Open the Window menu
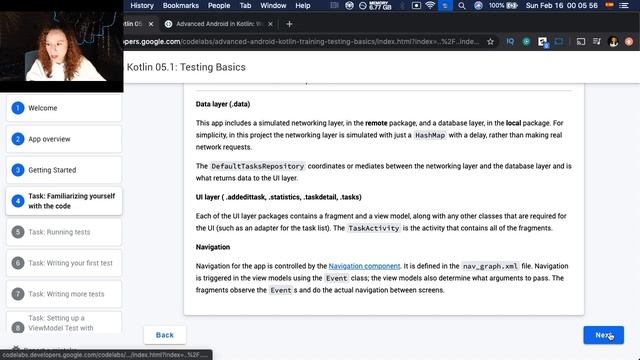 273,5
